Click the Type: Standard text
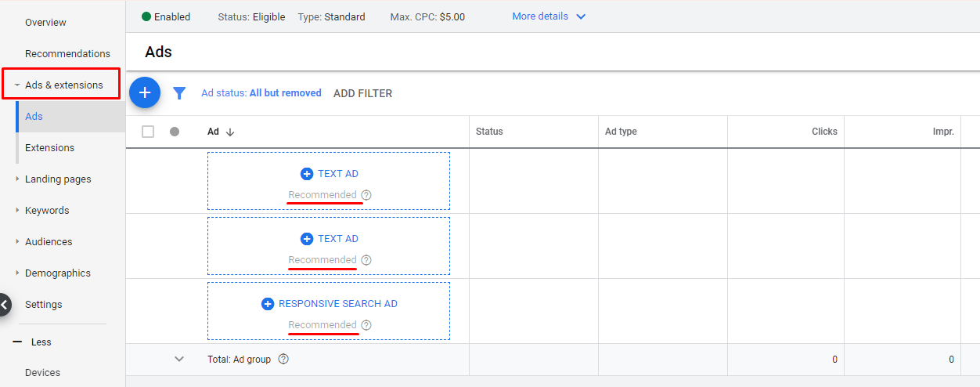Viewport: 980px width, 387px height. pos(331,16)
